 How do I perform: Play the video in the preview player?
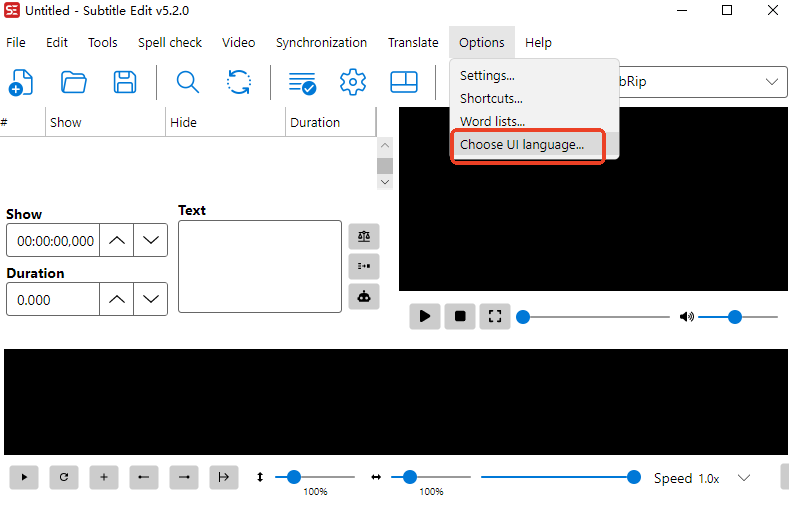[425, 316]
